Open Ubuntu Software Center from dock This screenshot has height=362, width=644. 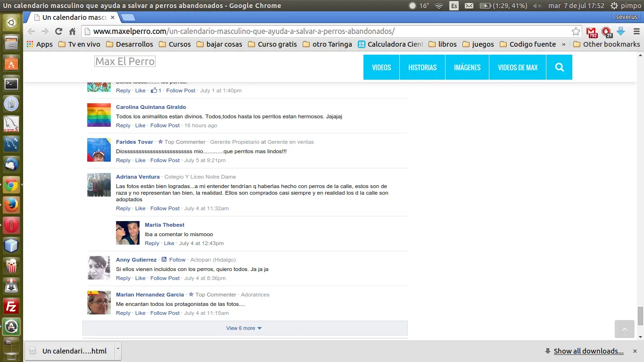tap(11, 63)
